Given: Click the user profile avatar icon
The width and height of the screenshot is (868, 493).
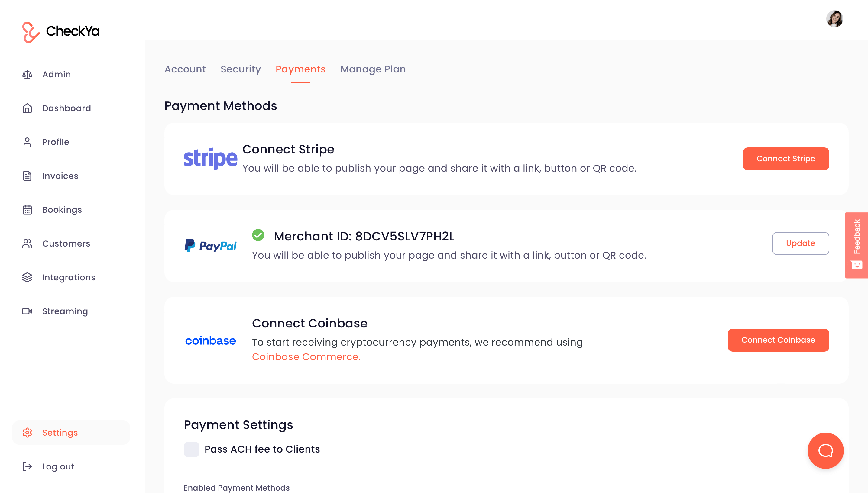Looking at the screenshot, I should (835, 18).
